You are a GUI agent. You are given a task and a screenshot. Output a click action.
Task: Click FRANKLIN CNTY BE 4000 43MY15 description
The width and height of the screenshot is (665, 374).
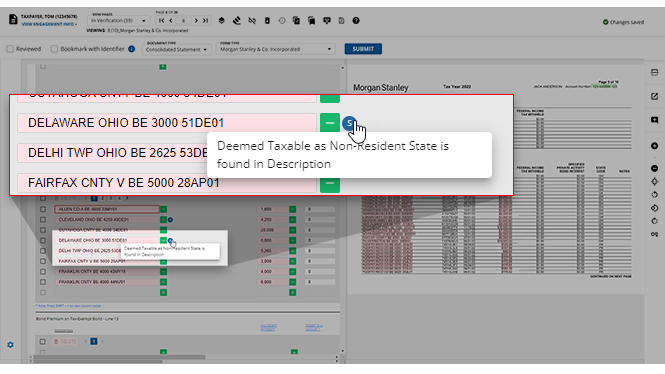point(106,271)
